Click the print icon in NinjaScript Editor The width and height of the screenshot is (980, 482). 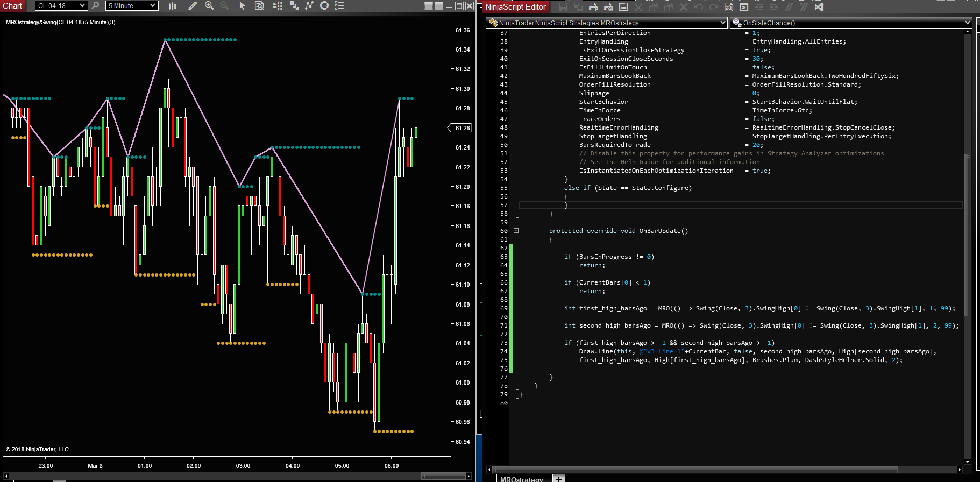click(593, 7)
